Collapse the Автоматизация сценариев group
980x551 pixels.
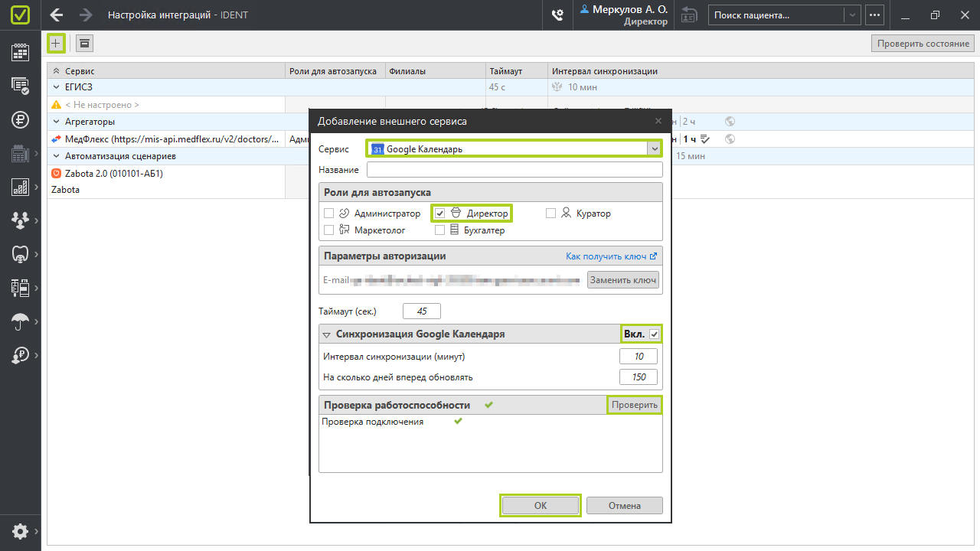pos(57,156)
